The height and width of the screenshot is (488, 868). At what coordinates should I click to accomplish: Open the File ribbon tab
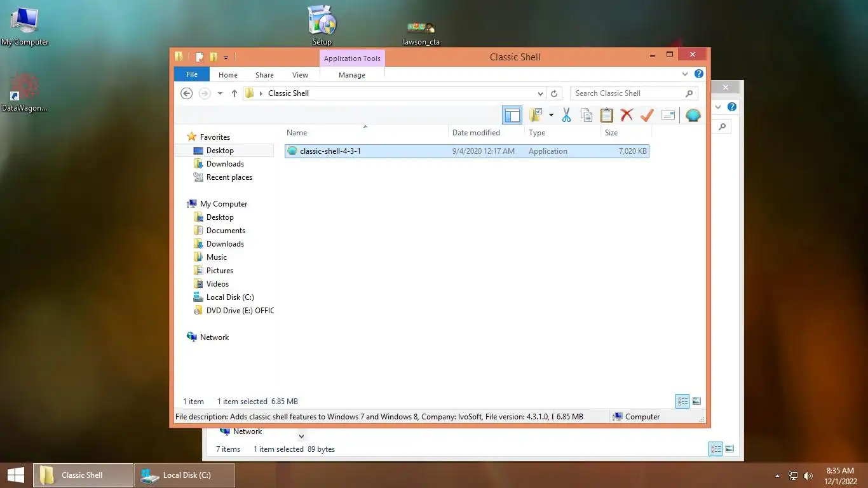pos(192,74)
